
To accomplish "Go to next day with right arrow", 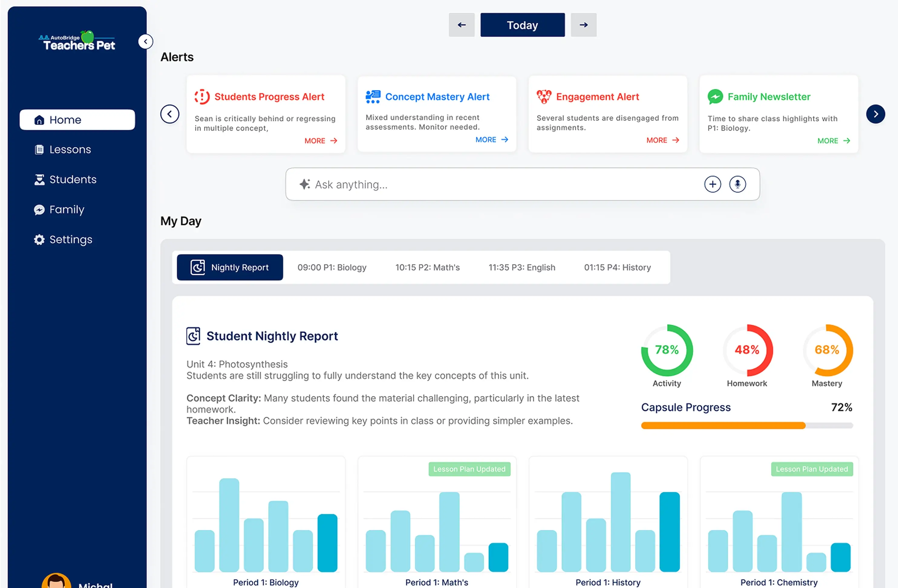I will pos(584,25).
